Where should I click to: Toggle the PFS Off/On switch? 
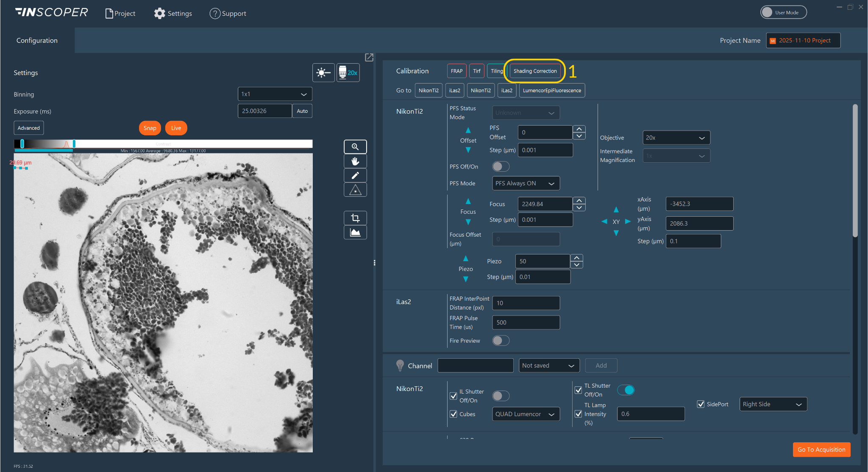pos(501,167)
